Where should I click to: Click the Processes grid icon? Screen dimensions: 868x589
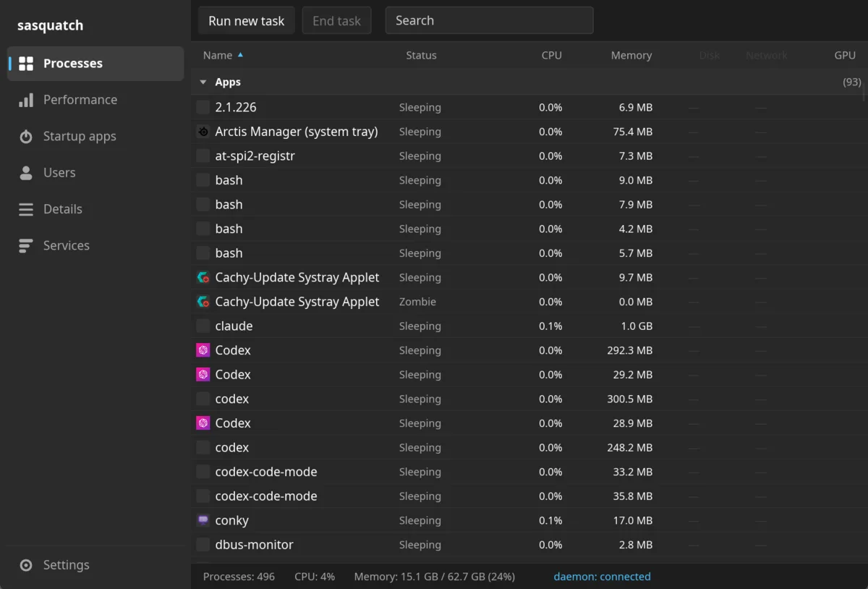26,64
